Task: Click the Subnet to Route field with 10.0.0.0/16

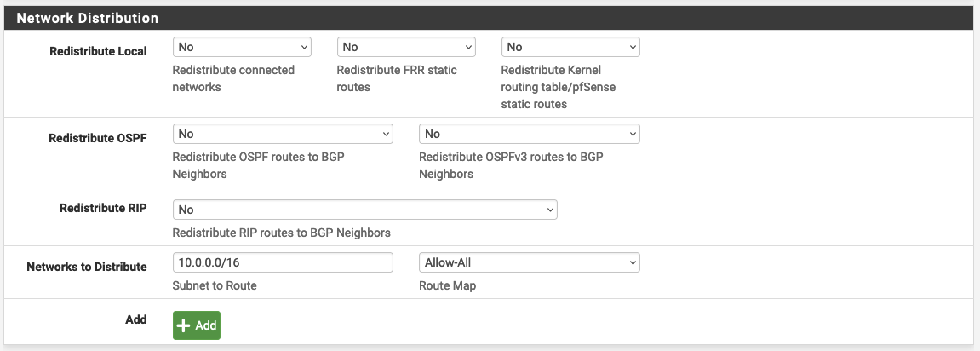Action: tap(283, 263)
